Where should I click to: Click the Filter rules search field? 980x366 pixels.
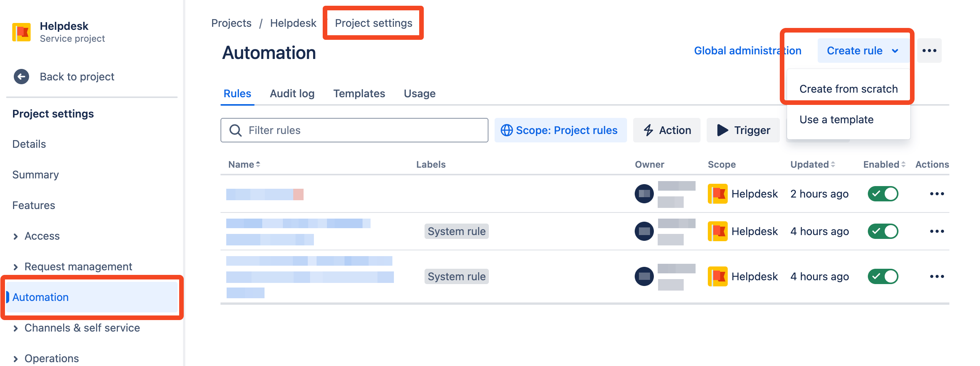pyautogui.click(x=354, y=130)
